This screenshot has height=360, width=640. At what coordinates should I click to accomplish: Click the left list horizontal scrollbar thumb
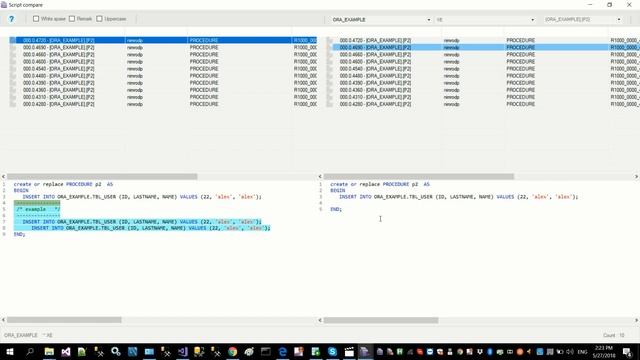(x=102, y=176)
